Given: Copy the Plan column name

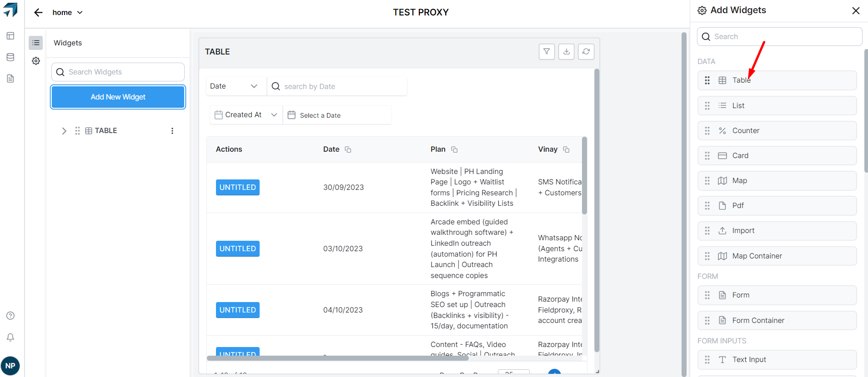Looking at the screenshot, I should [x=454, y=149].
